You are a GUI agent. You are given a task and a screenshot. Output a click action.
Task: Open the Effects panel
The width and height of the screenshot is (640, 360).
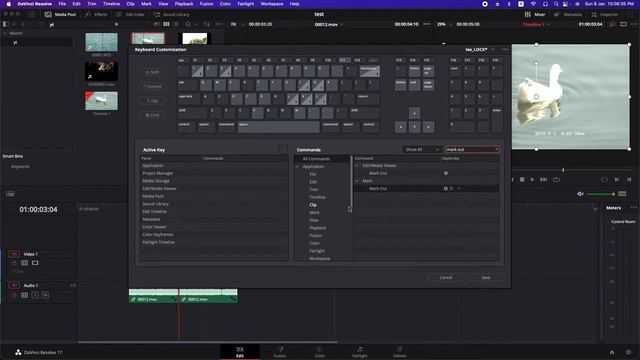click(96, 14)
